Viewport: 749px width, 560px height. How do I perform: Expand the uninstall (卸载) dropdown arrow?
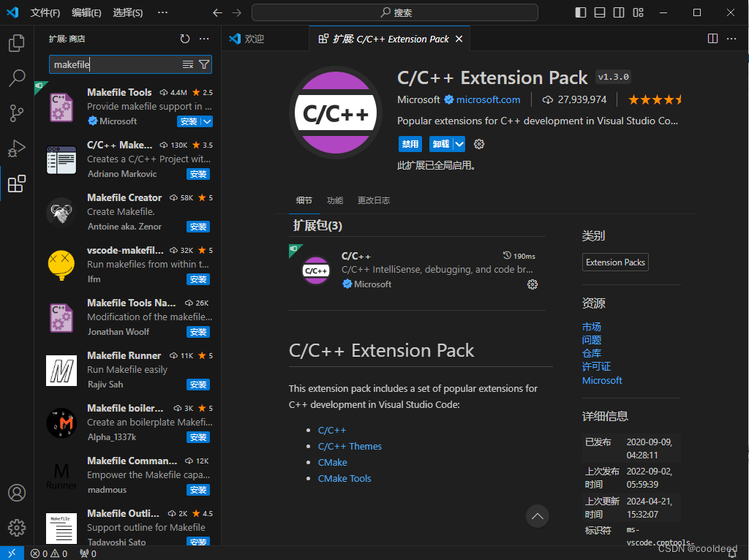pyautogui.click(x=459, y=144)
